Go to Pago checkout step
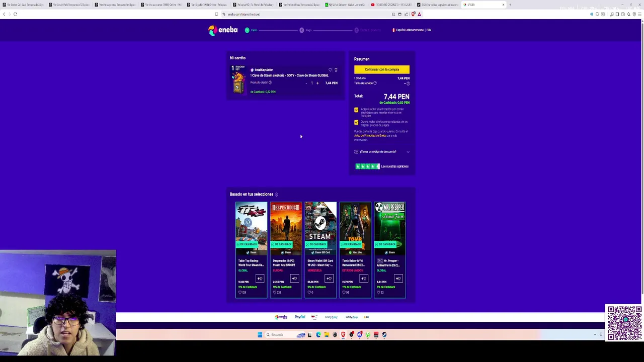 click(x=305, y=30)
